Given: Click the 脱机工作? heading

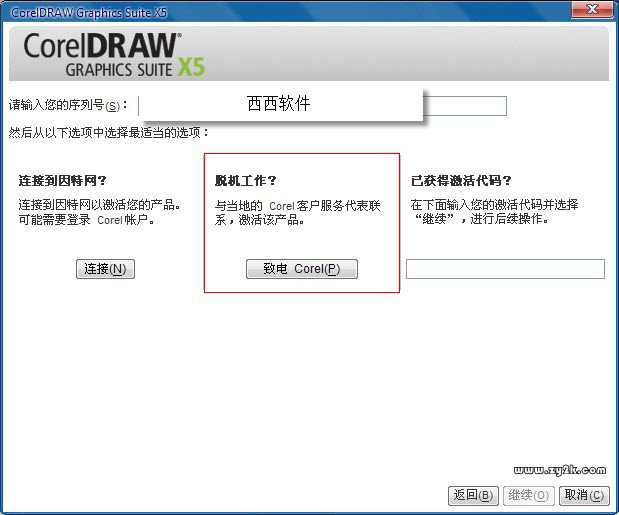Looking at the screenshot, I should [x=246, y=181].
